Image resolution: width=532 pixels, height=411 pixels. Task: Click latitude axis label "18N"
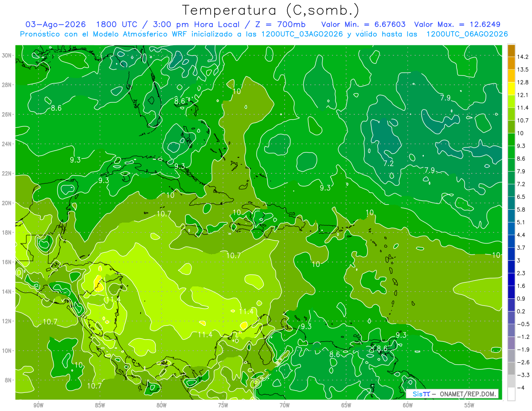coord(7,232)
